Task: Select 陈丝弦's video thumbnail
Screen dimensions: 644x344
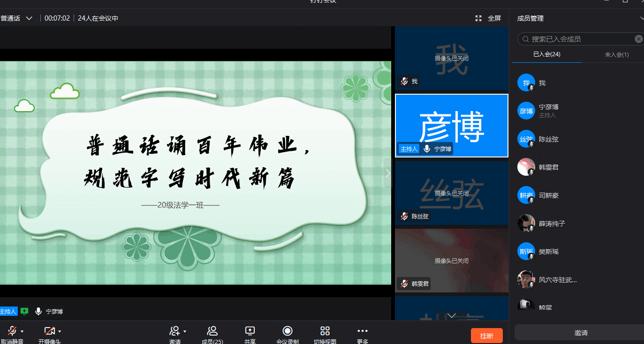Action: (x=451, y=193)
